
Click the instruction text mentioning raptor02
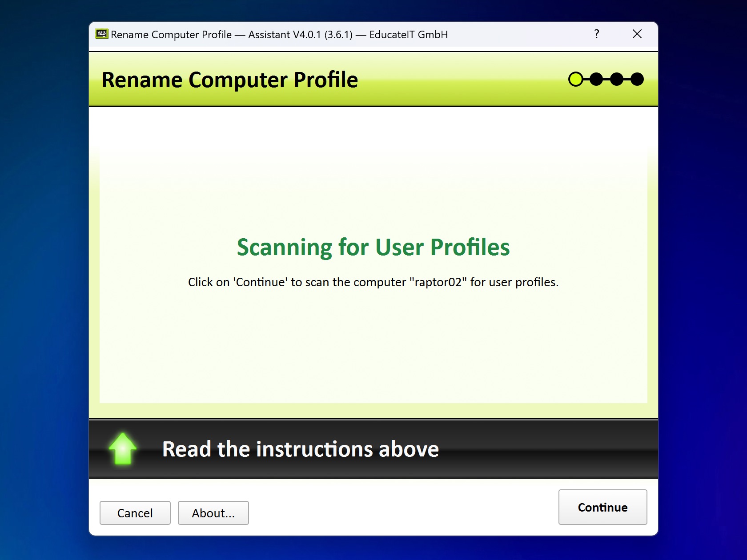373,282
